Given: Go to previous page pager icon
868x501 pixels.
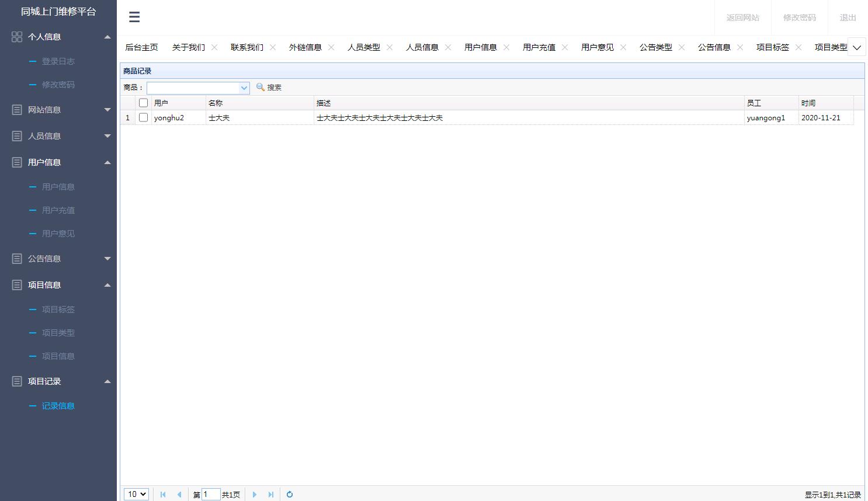Looking at the screenshot, I should point(179,495).
